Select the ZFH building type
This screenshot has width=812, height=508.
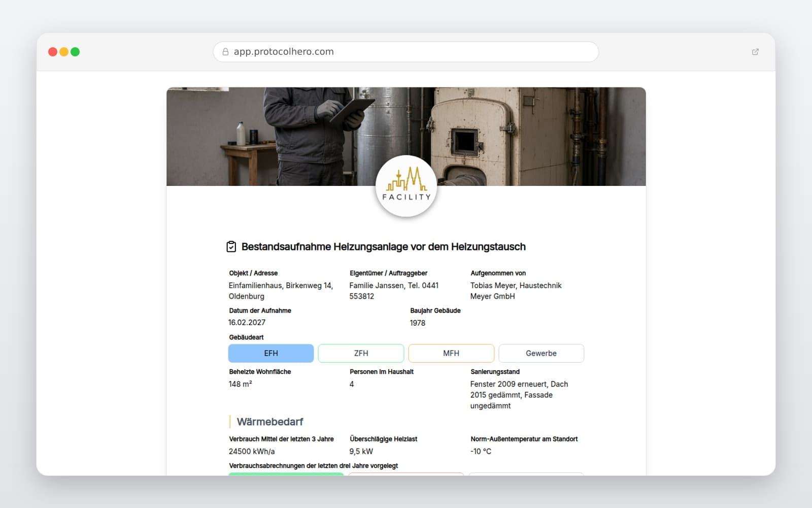(x=361, y=354)
